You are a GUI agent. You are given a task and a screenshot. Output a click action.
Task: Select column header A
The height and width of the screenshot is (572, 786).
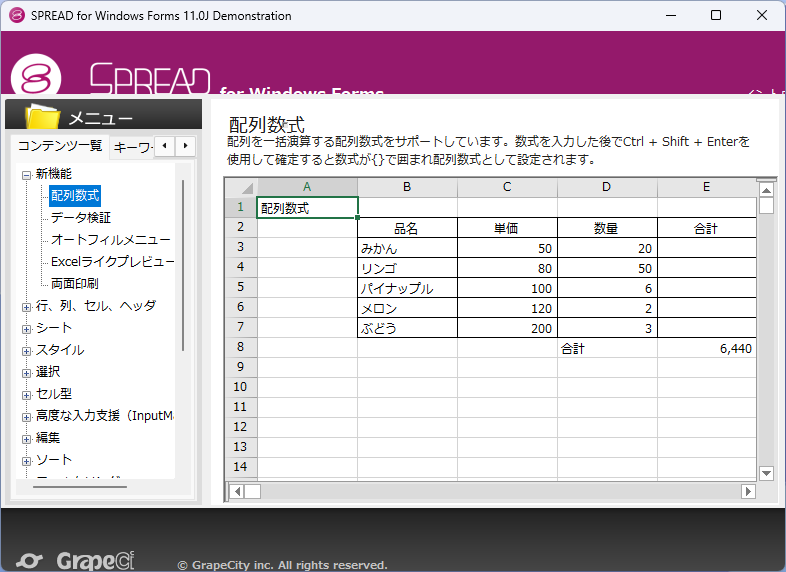pyautogui.click(x=307, y=187)
